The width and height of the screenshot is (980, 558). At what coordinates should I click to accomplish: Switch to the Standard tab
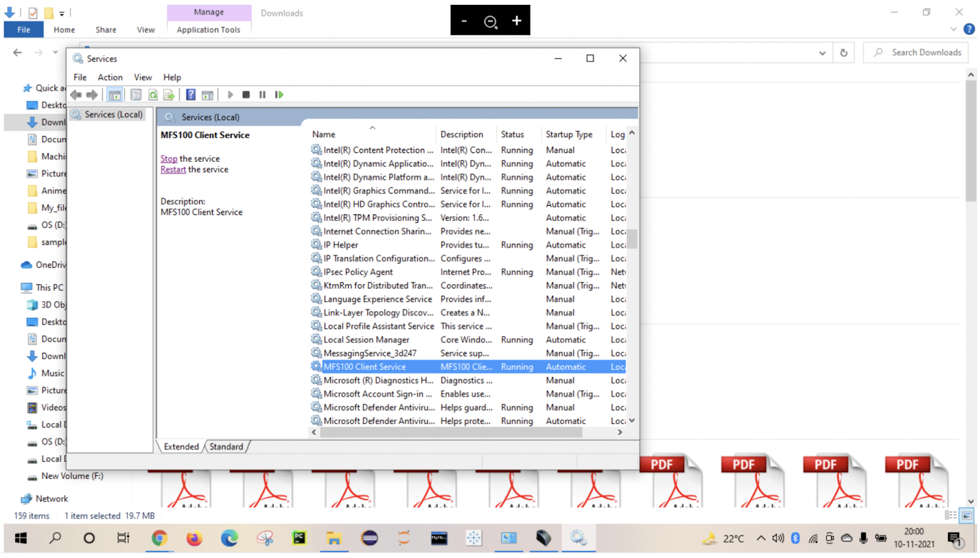226,447
